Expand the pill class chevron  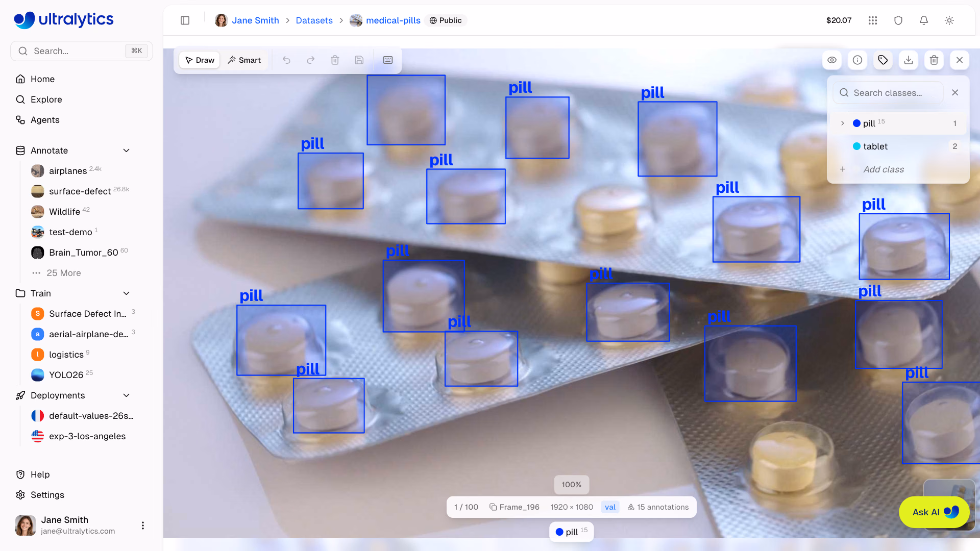pyautogui.click(x=843, y=123)
